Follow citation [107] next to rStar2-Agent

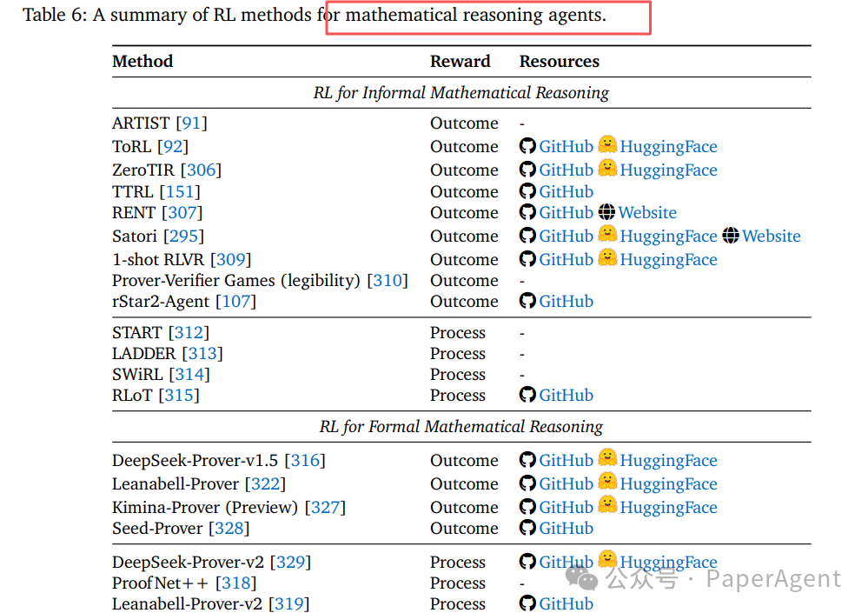pyautogui.click(x=235, y=302)
